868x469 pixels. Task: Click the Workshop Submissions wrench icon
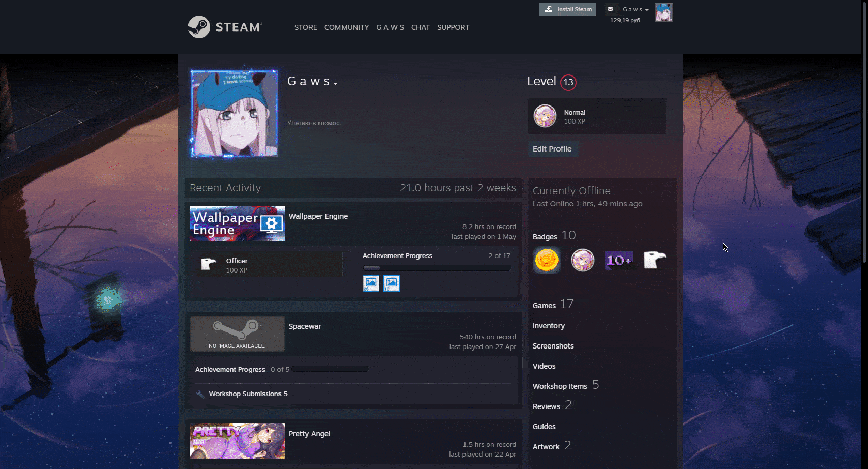200,394
